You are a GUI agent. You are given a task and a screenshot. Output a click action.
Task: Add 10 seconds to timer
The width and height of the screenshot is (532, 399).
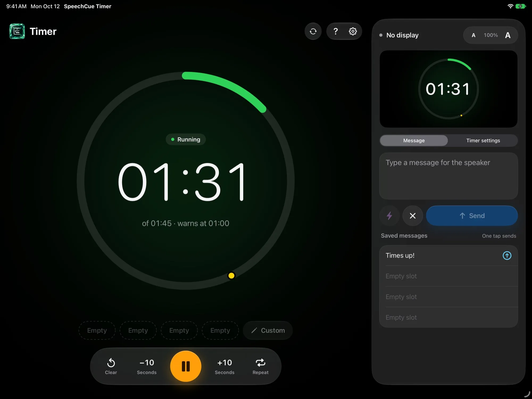point(225,366)
